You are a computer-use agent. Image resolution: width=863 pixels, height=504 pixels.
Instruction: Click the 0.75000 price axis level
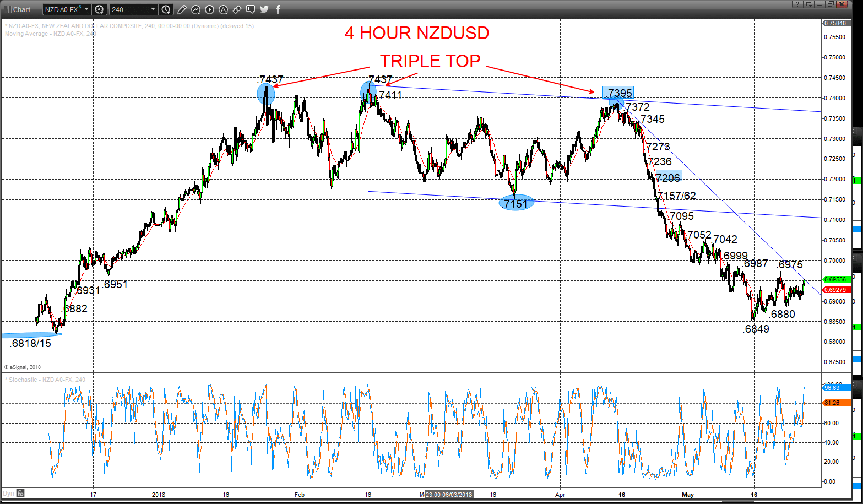click(x=835, y=57)
